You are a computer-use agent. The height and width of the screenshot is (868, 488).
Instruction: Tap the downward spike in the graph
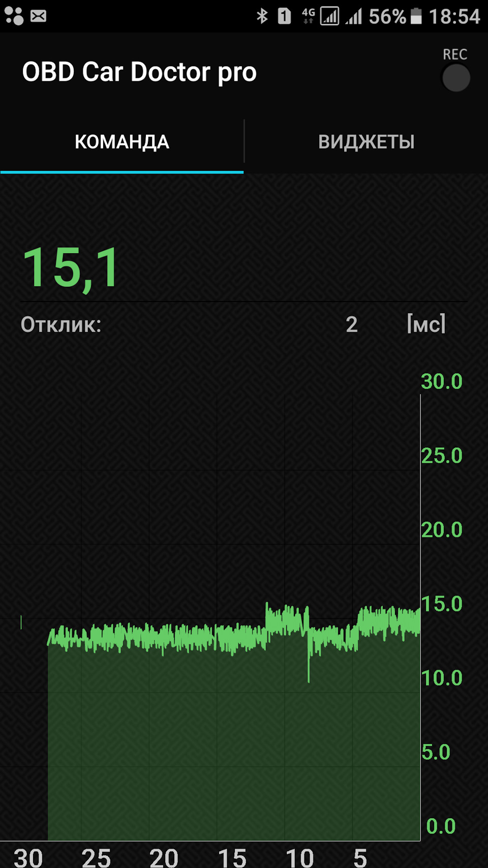(x=309, y=659)
